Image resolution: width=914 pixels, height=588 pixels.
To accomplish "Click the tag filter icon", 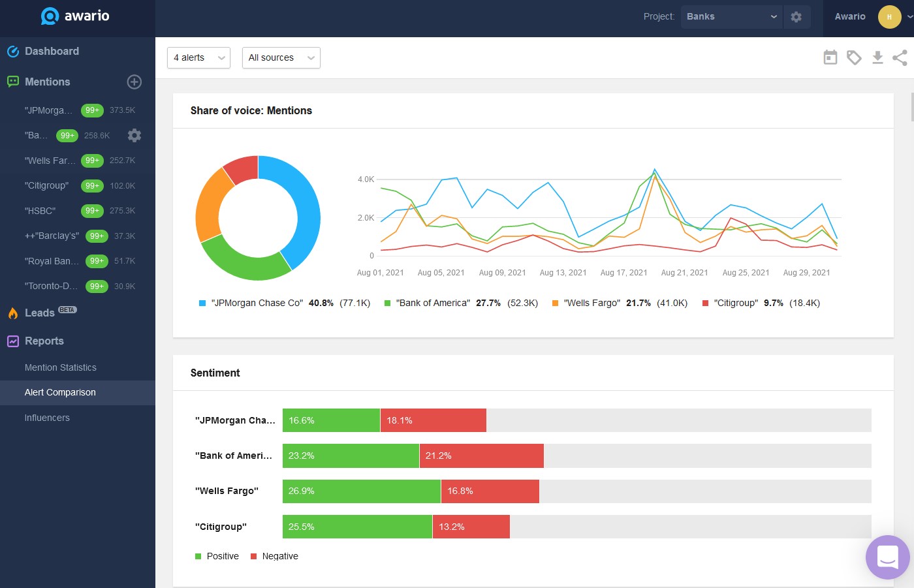I will tap(854, 57).
